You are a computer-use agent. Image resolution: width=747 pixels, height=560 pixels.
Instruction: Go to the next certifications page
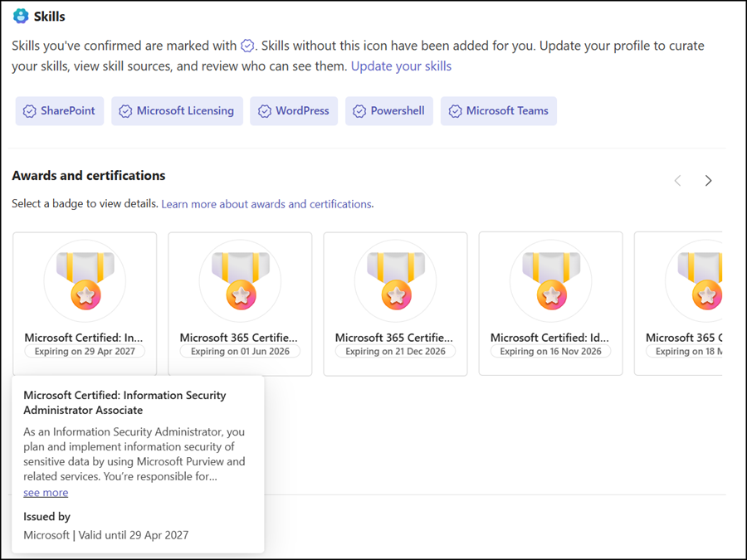709,181
